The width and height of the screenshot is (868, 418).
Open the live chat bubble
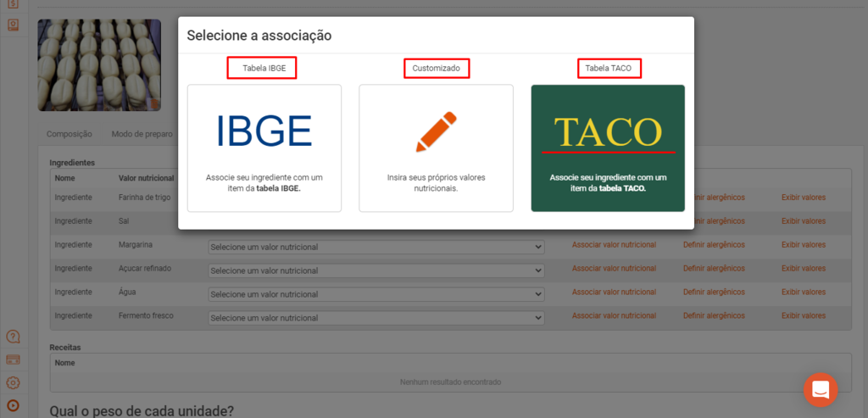point(821,390)
